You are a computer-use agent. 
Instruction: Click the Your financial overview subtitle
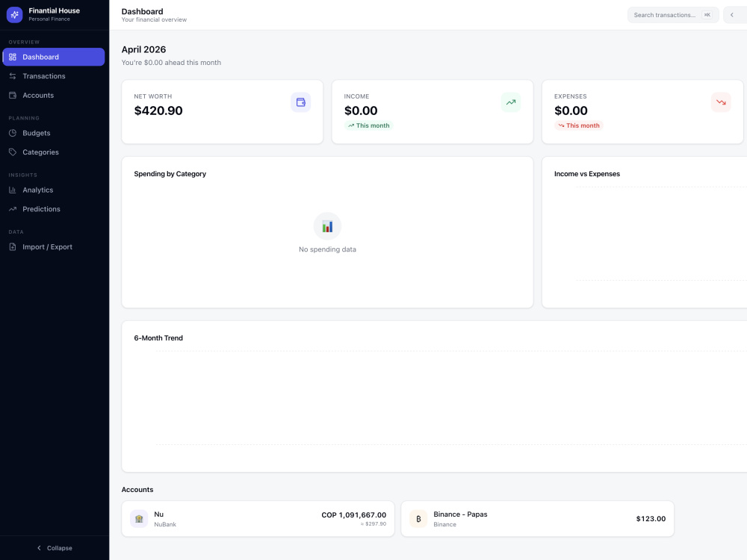click(154, 19)
